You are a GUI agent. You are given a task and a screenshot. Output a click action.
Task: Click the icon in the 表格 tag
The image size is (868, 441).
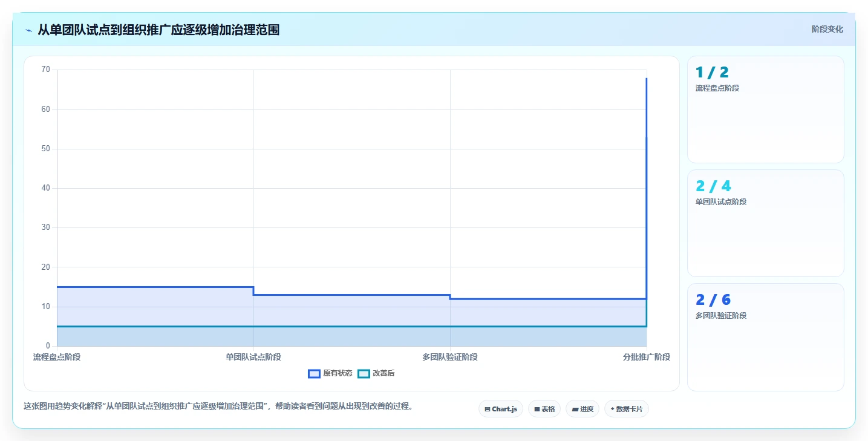[x=537, y=410]
